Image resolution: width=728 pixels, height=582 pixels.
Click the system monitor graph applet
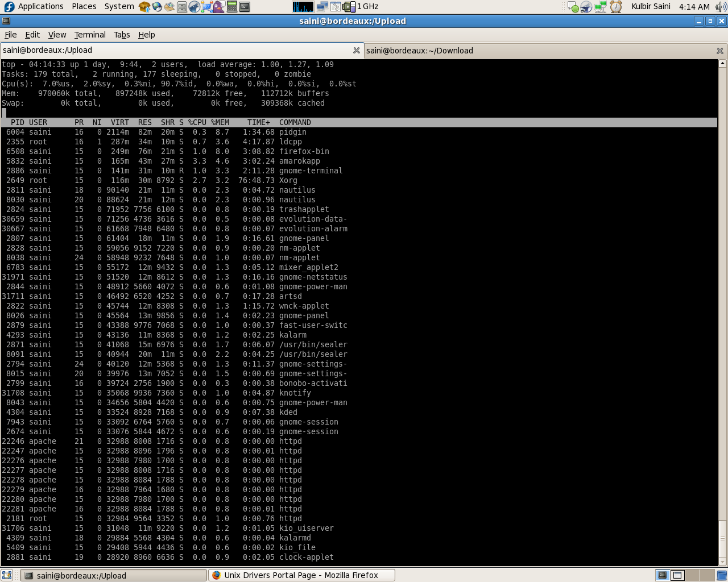303,7
